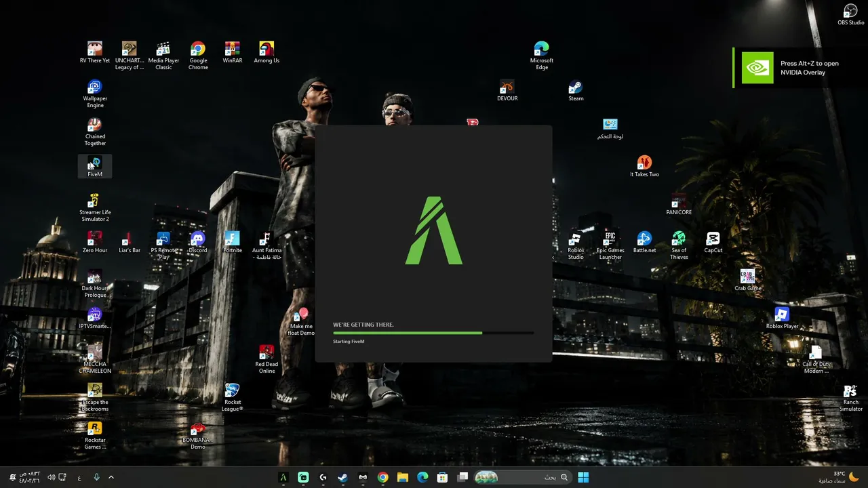This screenshot has width=868, height=488.
Task: Open the RV There Yet desktop shortcut
Action: pos(95,52)
